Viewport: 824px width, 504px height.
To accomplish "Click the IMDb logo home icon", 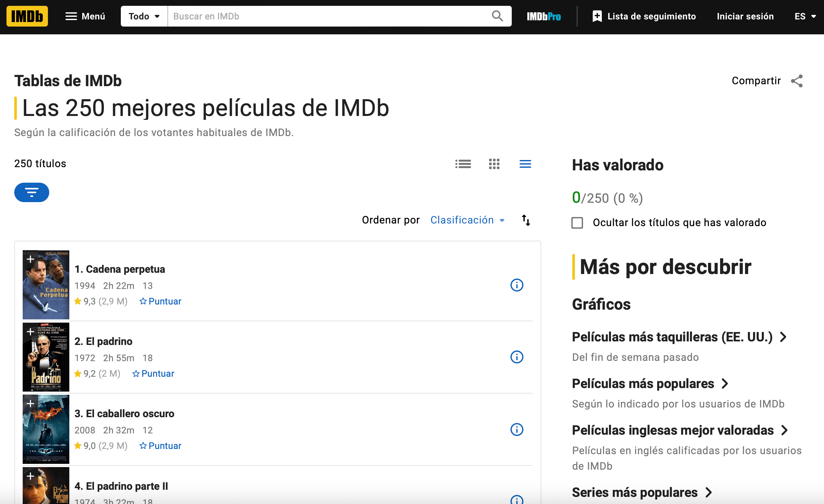I will point(27,16).
